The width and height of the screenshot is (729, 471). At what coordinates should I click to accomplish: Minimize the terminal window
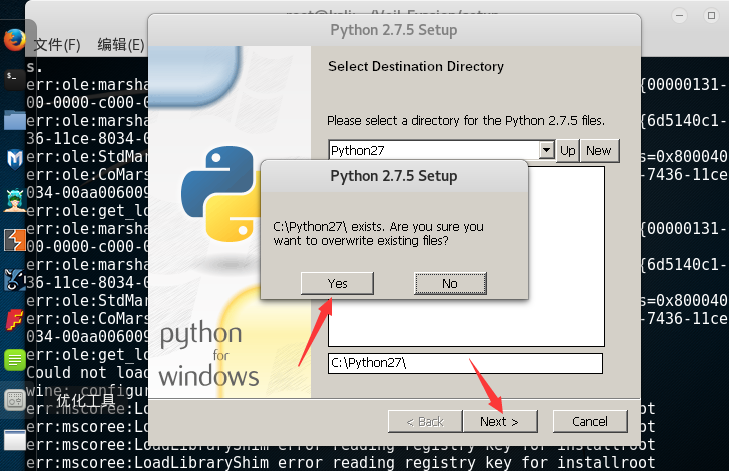click(679, 15)
